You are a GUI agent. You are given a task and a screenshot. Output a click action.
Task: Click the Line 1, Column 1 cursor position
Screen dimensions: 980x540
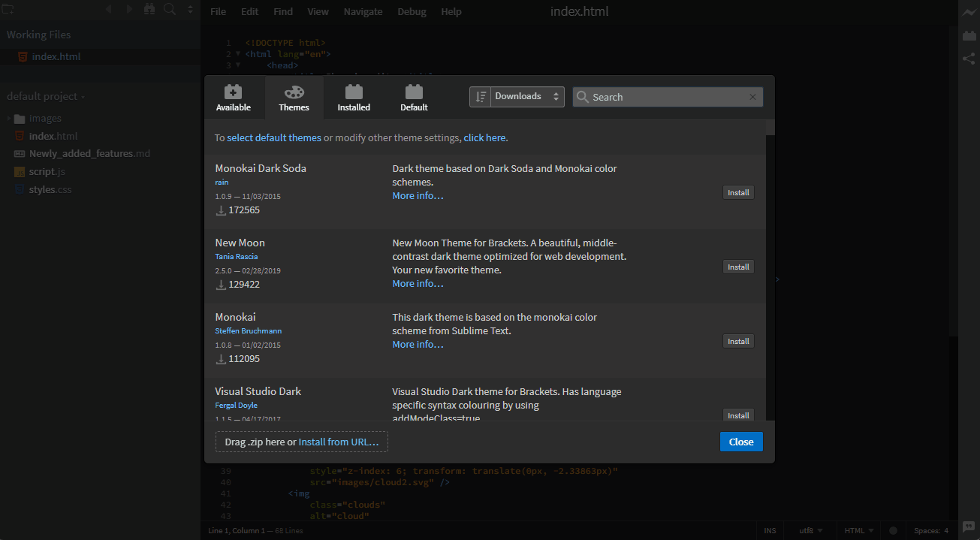click(x=237, y=531)
